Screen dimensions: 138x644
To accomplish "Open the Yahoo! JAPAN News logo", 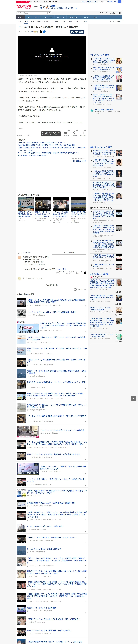I will pos(27,7).
